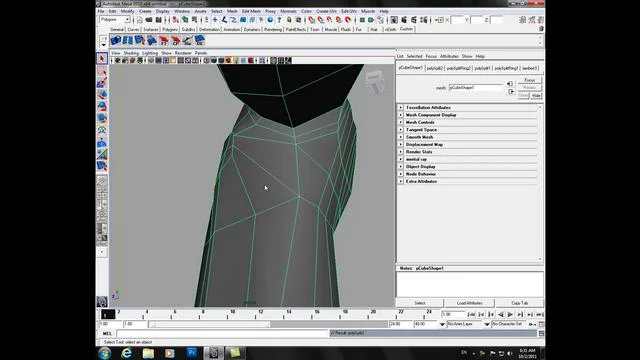Click the output connection arrow icon beside mesh field

511,91
